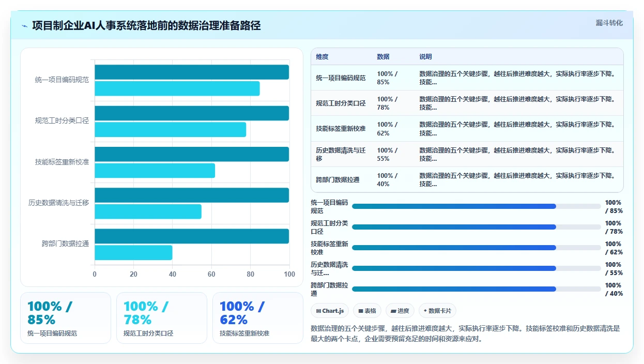The height and width of the screenshot is (364, 644).
Task: Click the 说明 text in 统一项目编码规范 table row
Action: (518, 78)
